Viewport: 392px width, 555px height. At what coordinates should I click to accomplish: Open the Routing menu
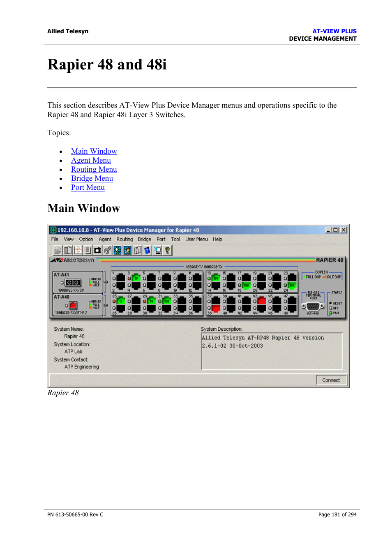tap(125, 239)
